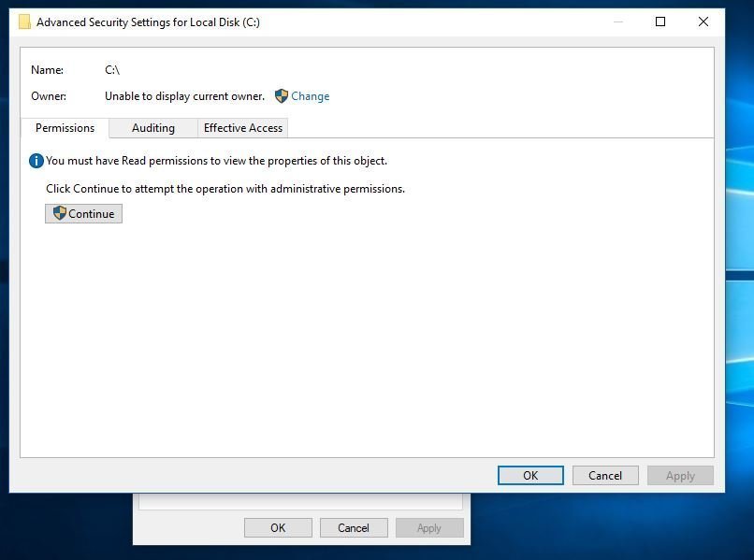Click Cancel in the background properties dialog
The width and height of the screenshot is (754, 560).
[x=354, y=526]
